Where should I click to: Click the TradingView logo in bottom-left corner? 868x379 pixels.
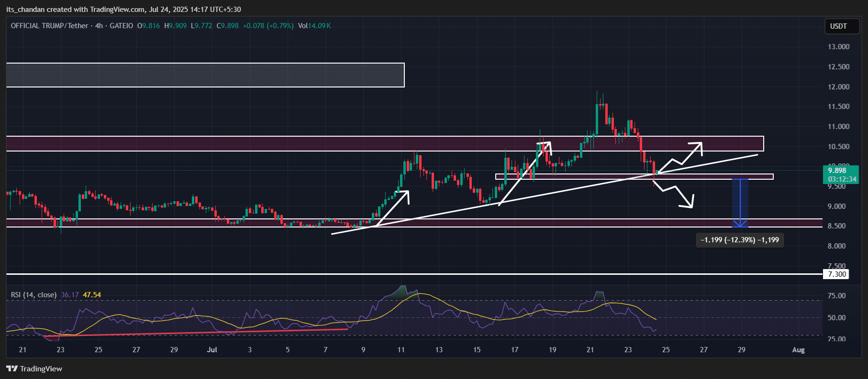pyautogui.click(x=34, y=368)
